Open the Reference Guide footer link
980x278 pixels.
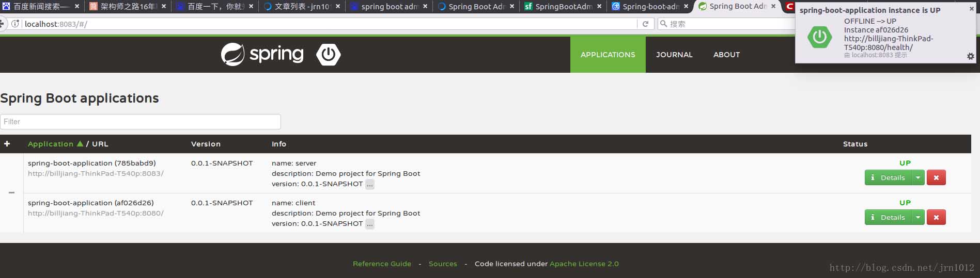382,264
